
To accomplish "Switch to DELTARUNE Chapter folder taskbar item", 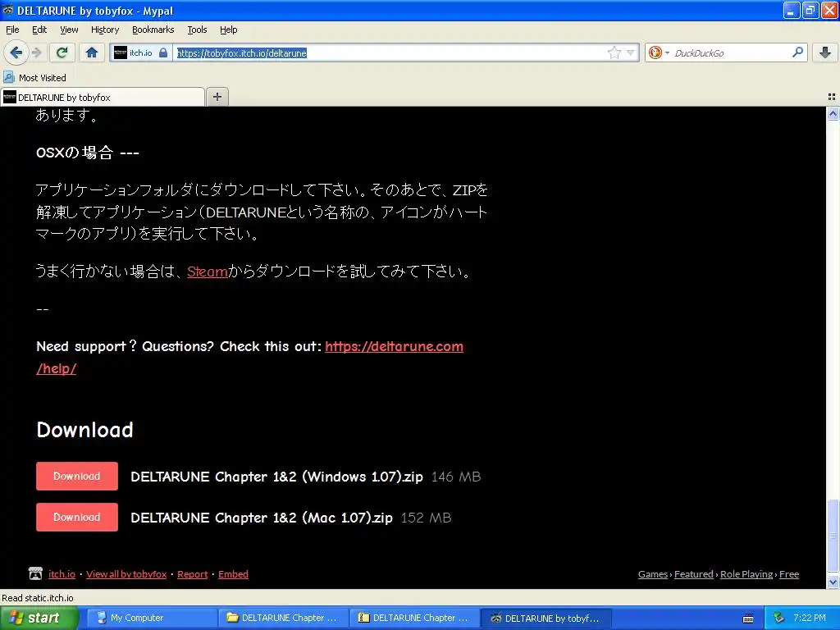I will coord(282,618).
